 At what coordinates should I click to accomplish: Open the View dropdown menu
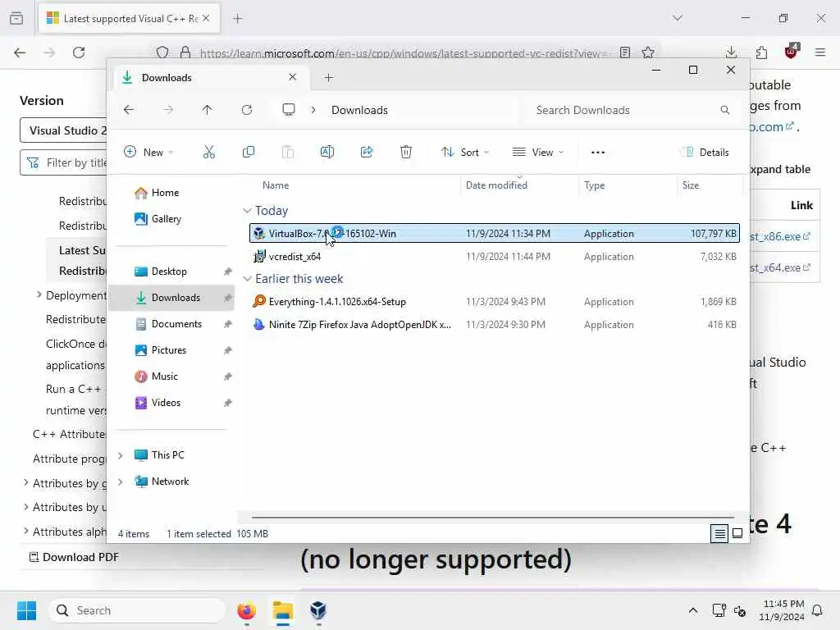click(x=538, y=152)
